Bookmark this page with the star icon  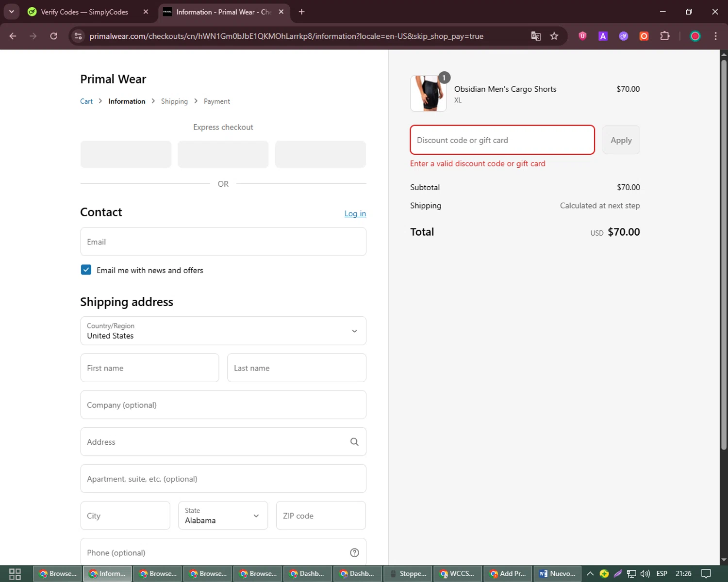554,36
